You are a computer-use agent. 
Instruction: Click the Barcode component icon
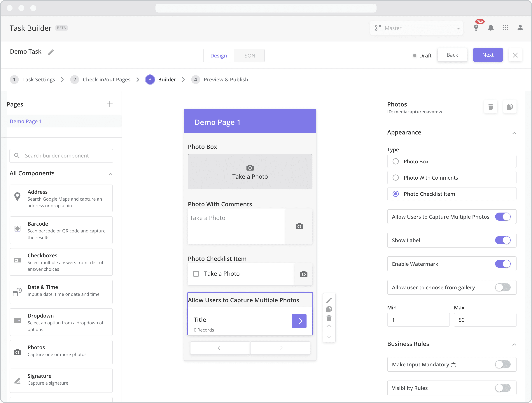17,228
